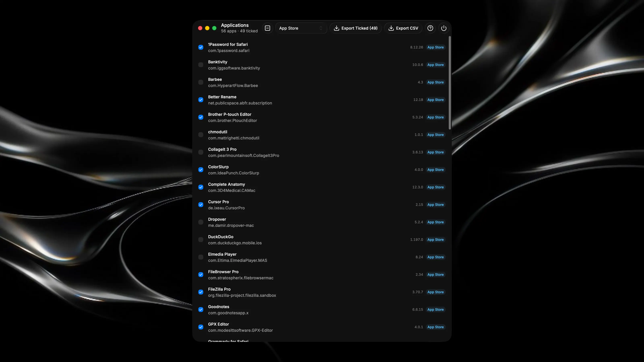The width and height of the screenshot is (644, 362).
Task: Click App Store badge on DuckDuckGo row
Action: pyautogui.click(x=436, y=240)
